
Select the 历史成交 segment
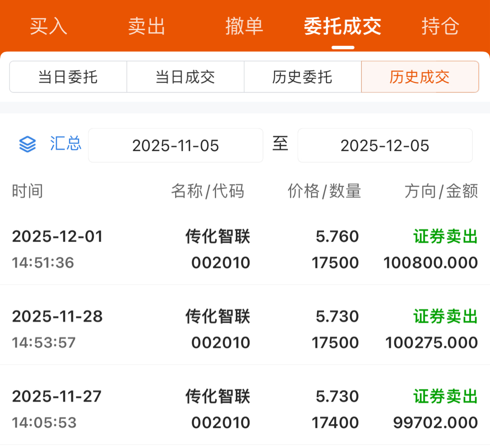420,76
